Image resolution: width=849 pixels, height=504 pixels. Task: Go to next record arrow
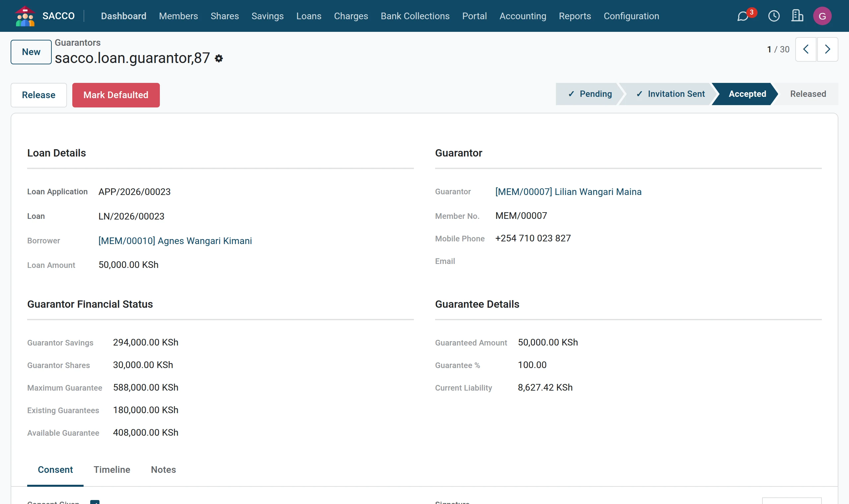point(827,49)
